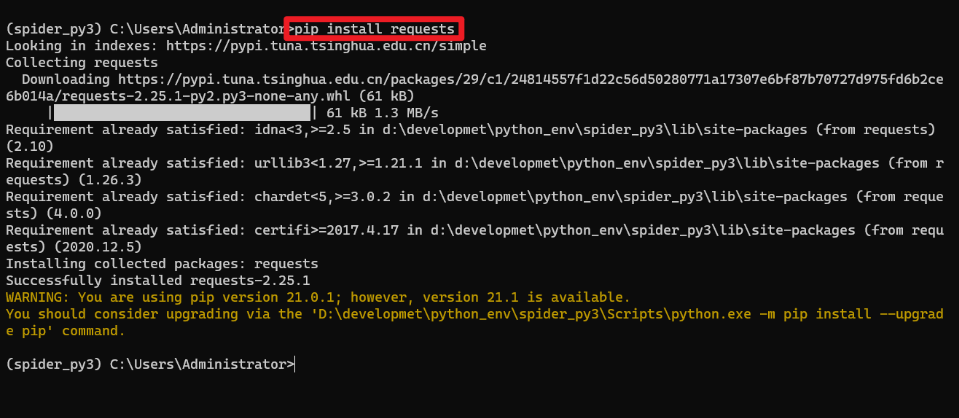
Task: Click the Successfully installed requests-2.25.1 line
Action: pyautogui.click(x=158, y=281)
